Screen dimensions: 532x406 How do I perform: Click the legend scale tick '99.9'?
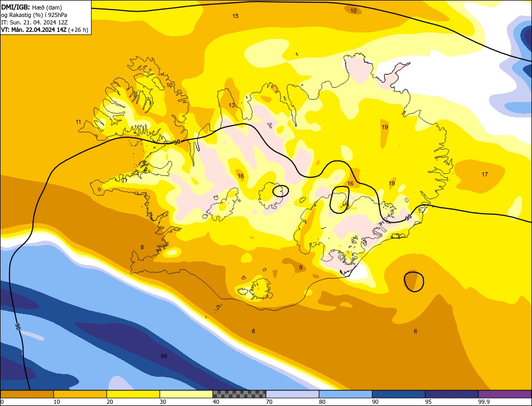coord(483,402)
